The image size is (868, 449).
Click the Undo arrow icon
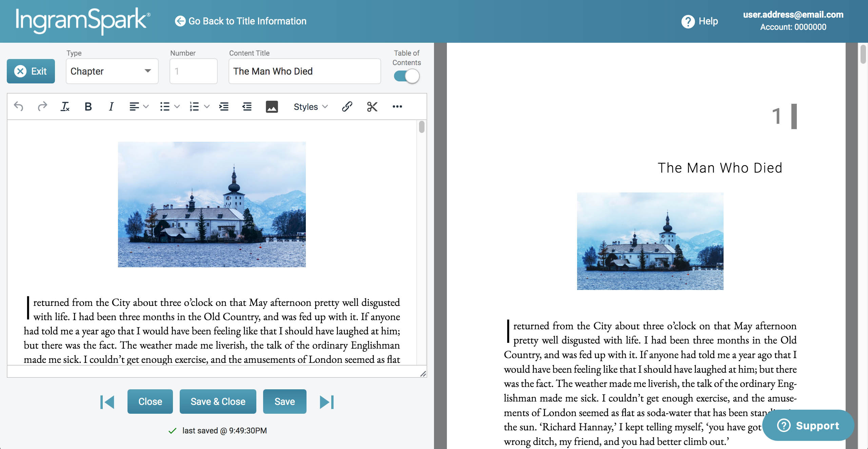click(19, 106)
